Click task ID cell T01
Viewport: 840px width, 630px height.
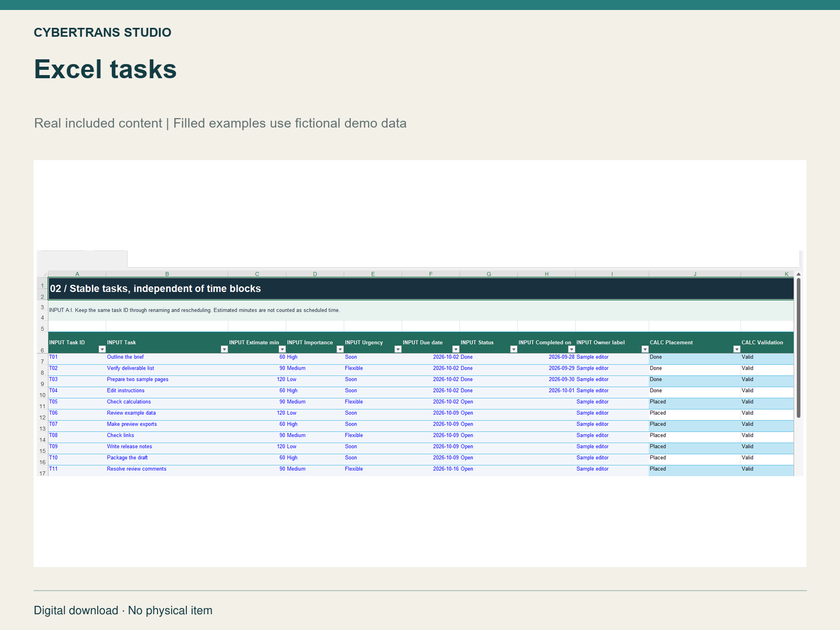pos(77,359)
